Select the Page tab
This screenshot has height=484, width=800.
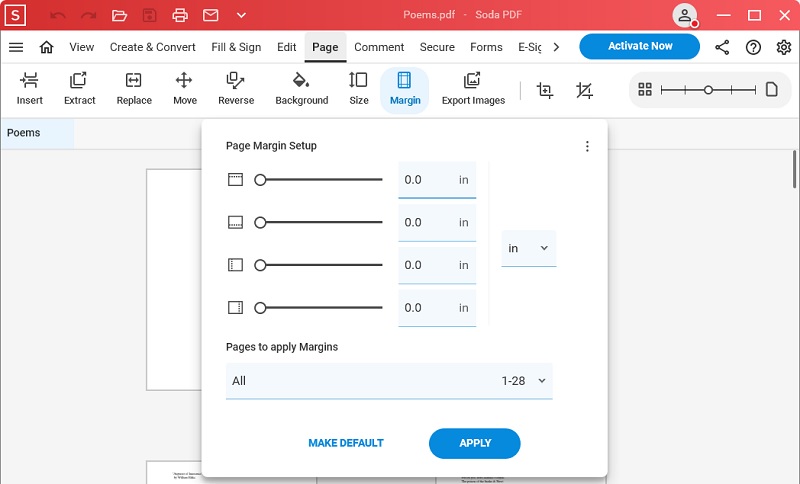325,47
